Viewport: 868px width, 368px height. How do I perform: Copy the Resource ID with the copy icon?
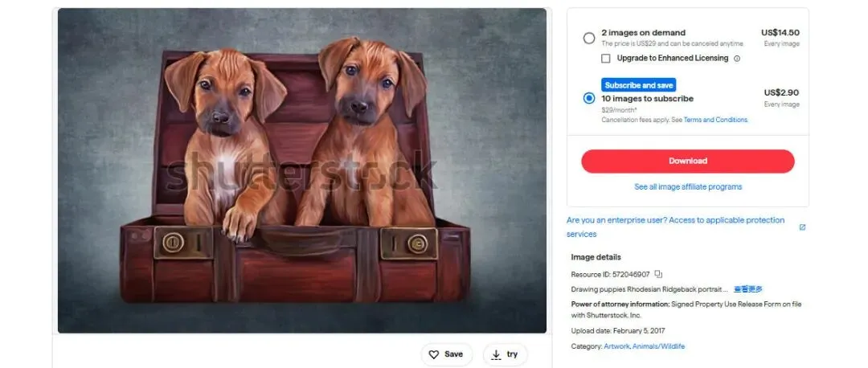point(658,274)
